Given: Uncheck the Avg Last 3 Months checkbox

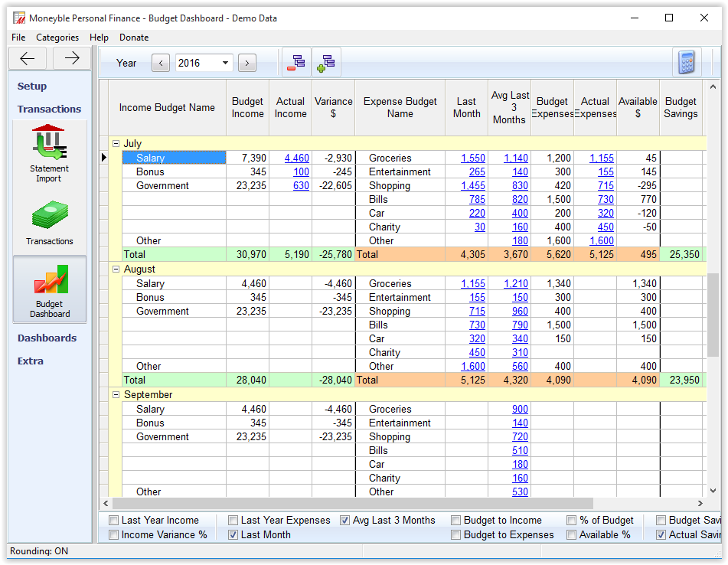Looking at the screenshot, I should pyautogui.click(x=345, y=521).
